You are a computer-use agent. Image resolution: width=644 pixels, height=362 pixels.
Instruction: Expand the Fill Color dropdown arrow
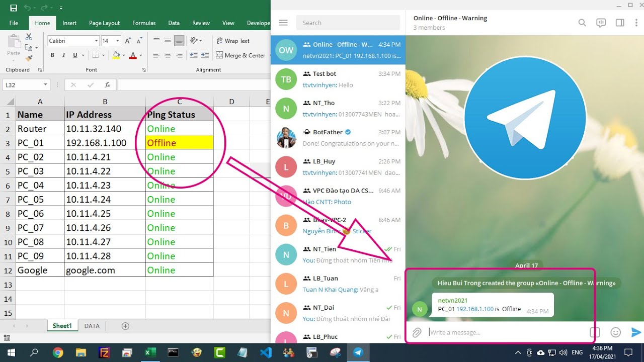(124, 55)
